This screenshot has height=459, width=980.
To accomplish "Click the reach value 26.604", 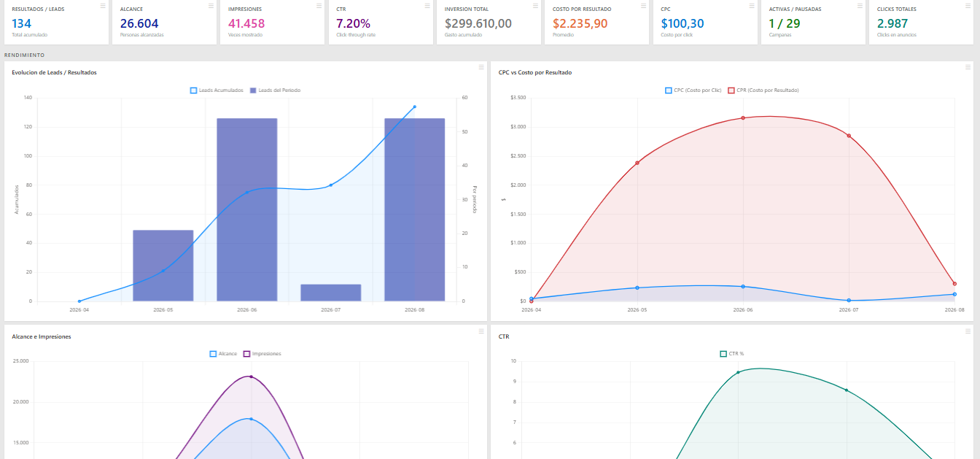I will [139, 23].
